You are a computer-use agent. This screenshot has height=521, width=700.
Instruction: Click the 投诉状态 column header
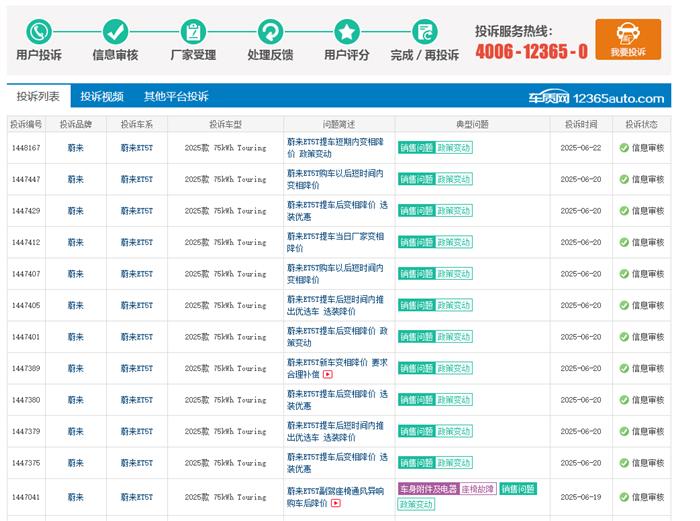(642, 124)
